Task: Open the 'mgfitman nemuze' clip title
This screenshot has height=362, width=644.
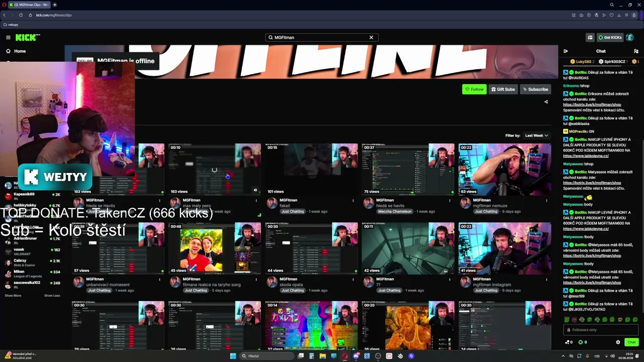Action: point(490,206)
